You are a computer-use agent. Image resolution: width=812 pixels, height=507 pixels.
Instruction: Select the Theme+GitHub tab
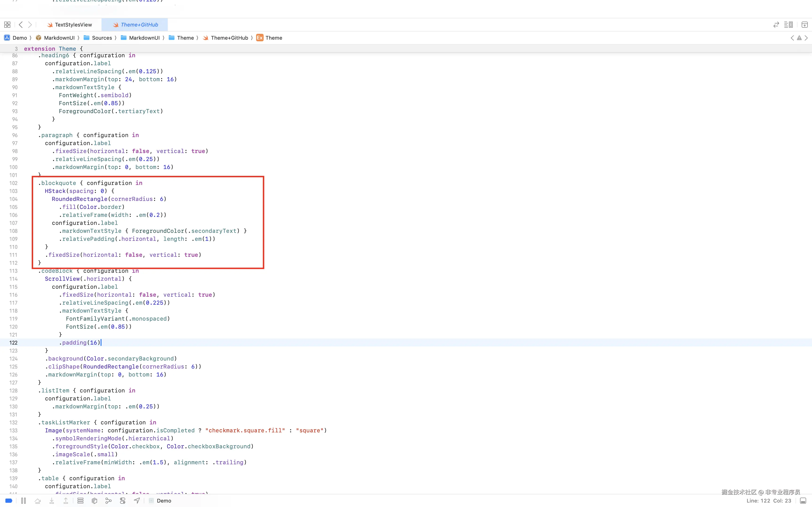click(139, 25)
